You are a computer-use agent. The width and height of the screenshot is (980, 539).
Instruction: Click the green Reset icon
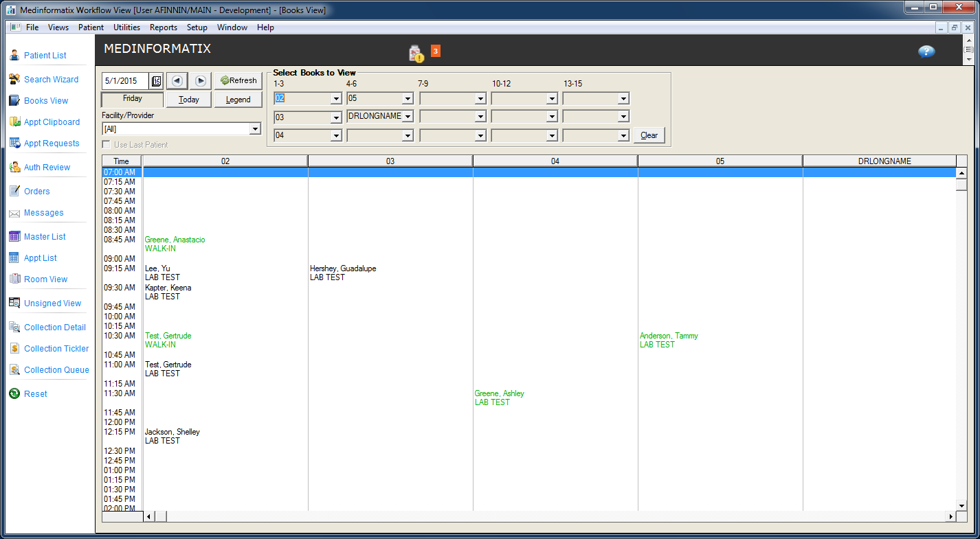click(14, 394)
